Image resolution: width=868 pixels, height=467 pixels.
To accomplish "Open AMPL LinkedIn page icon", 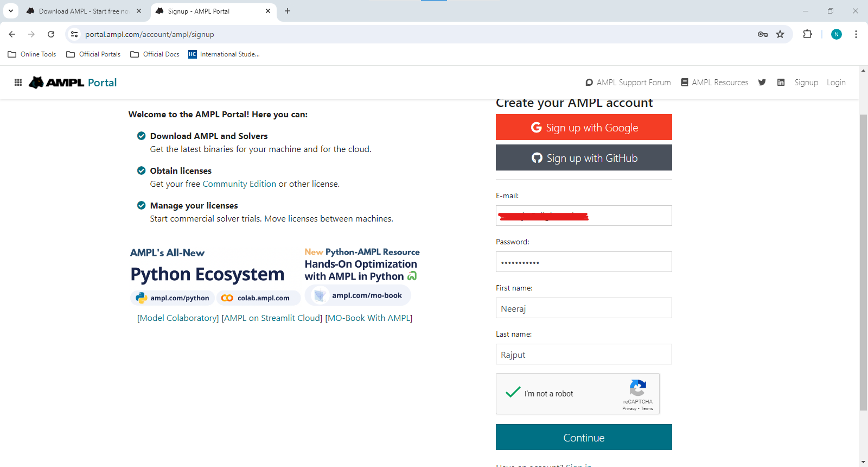I will point(781,83).
